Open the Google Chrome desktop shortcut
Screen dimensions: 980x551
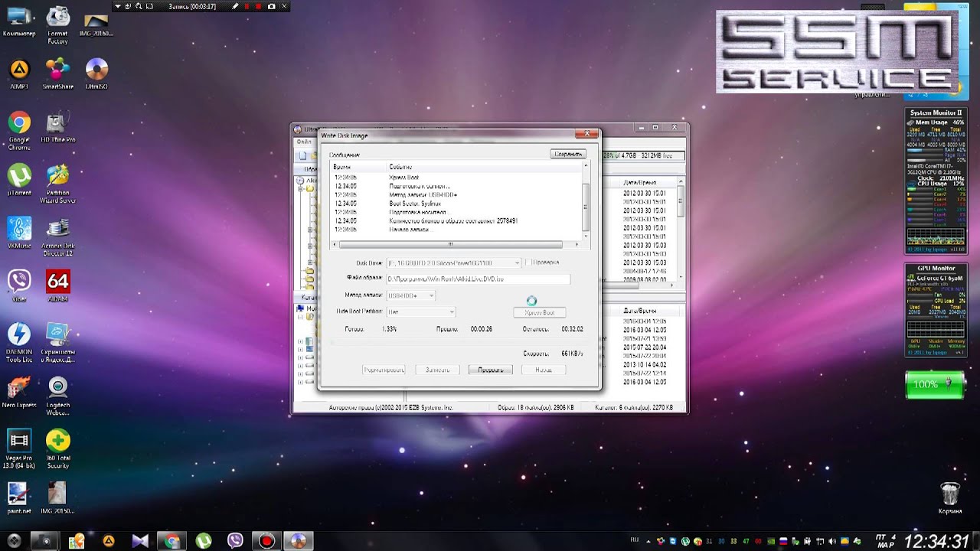pyautogui.click(x=19, y=131)
